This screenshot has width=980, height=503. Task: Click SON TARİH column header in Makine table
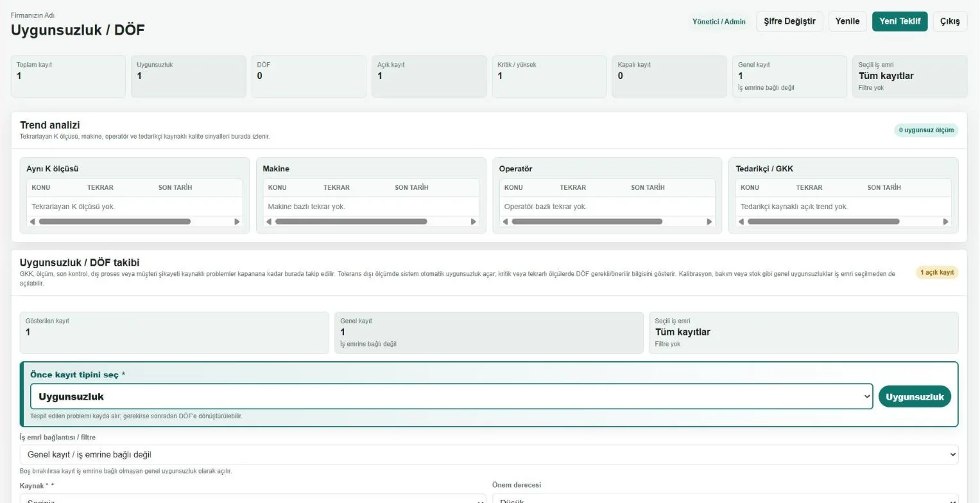(x=411, y=187)
